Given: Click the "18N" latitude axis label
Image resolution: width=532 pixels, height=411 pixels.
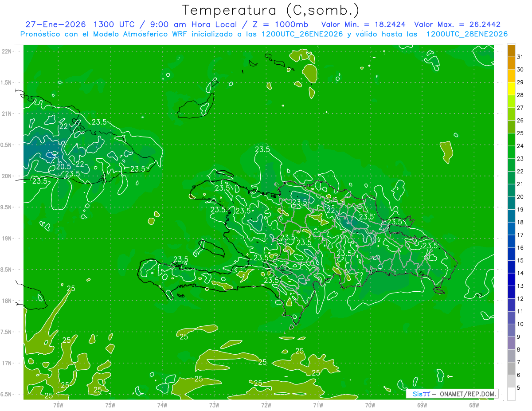Looking at the screenshot, I should tap(8, 301).
